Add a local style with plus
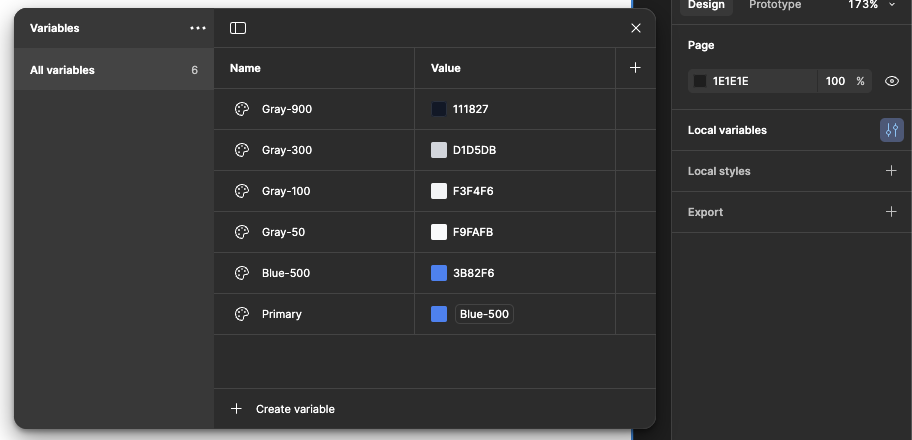Viewport: 912px width, 440px height. [x=891, y=171]
